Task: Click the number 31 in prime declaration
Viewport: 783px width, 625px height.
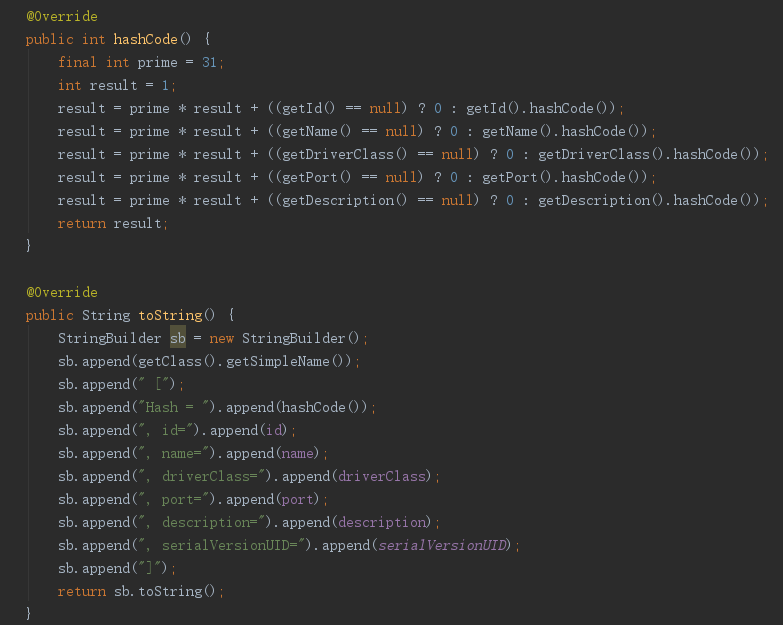Action: (x=209, y=62)
